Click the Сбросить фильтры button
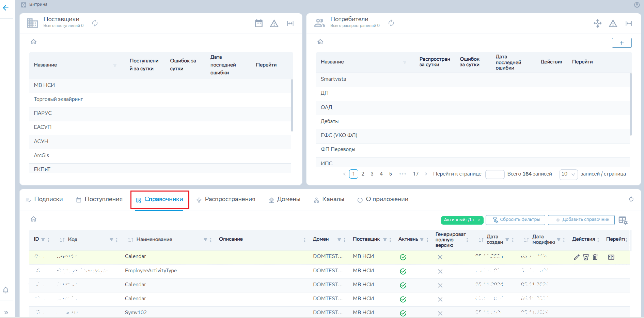Image resolution: width=644 pixels, height=318 pixels. [x=515, y=220]
